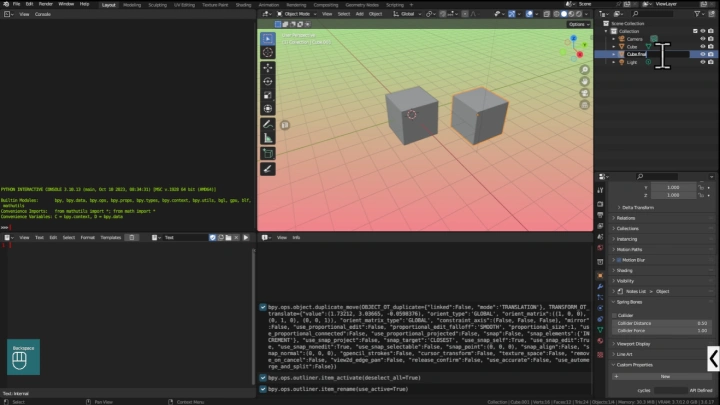This screenshot has height=405, width=720.
Task: Expand the Relations panel
Action: coord(626,217)
